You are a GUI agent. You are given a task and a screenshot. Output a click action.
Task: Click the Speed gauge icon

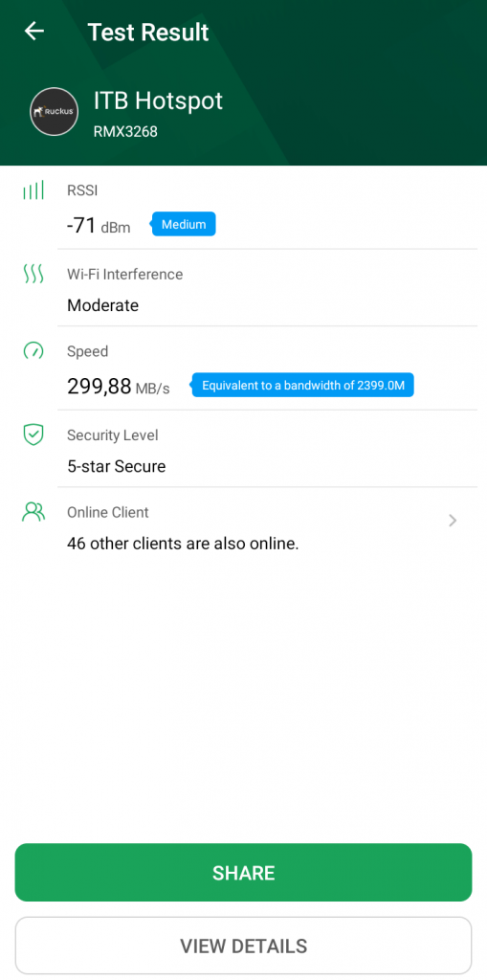[33, 350]
